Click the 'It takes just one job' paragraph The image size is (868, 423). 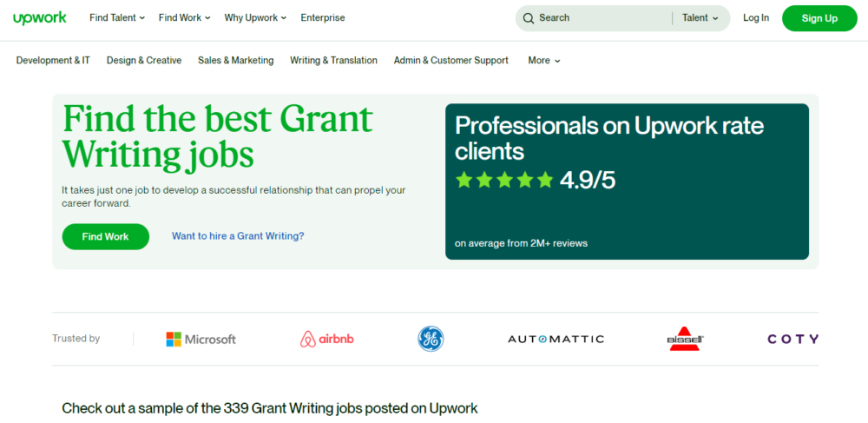click(x=233, y=196)
